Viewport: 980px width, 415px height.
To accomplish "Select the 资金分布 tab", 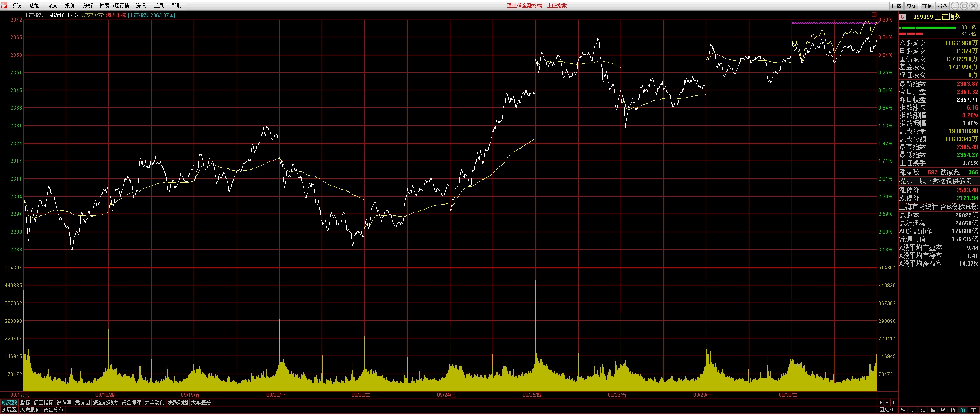I will 54,410.
